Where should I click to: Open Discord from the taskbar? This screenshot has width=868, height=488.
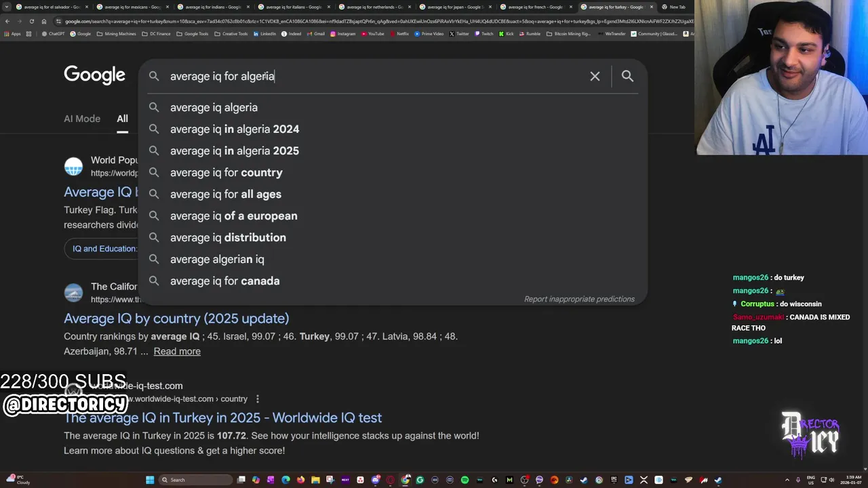point(375,480)
